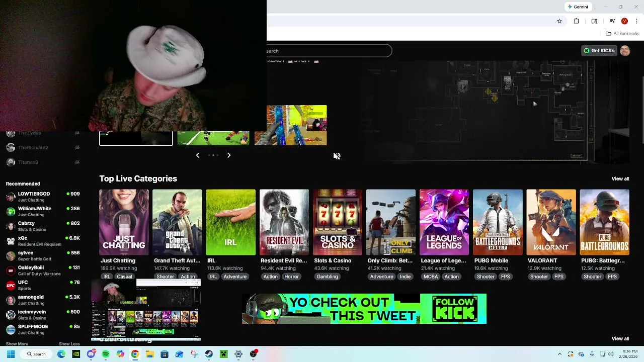The height and width of the screenshot is (362, 644).
Task: Expand list with Show More
Action: point(17,344)
